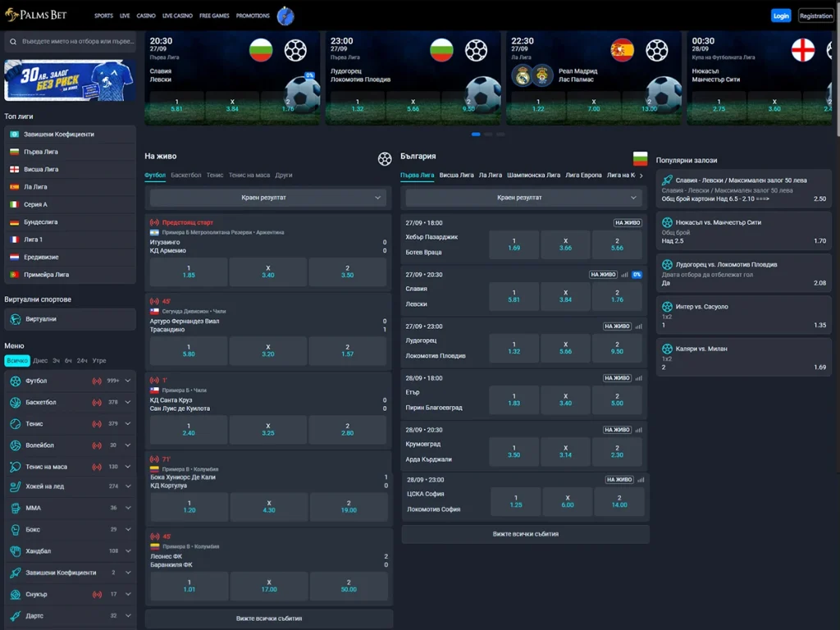Click rocket icon on Славия - Левски popular bet
The width and height of the screenshot is (840, 630).
click(667, 180)
